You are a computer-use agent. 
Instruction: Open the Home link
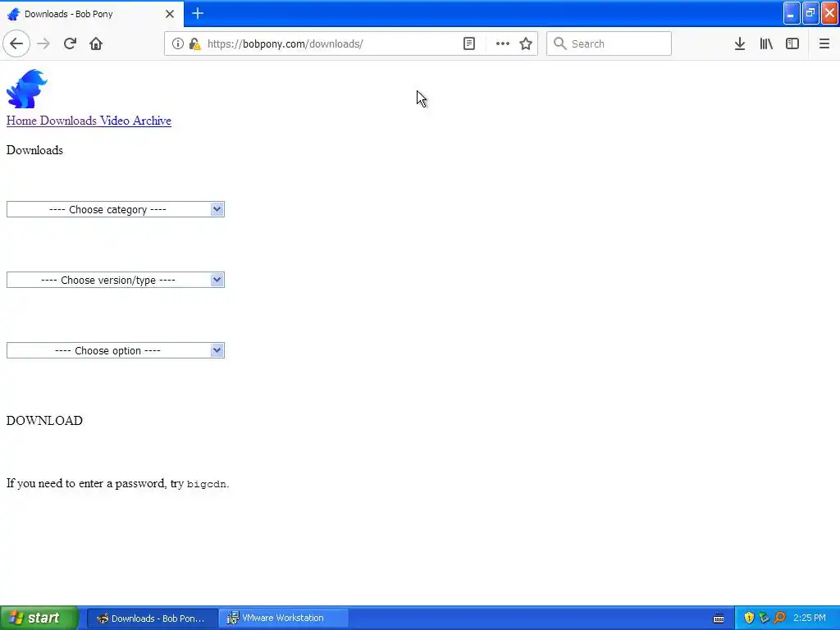point(21,121)
